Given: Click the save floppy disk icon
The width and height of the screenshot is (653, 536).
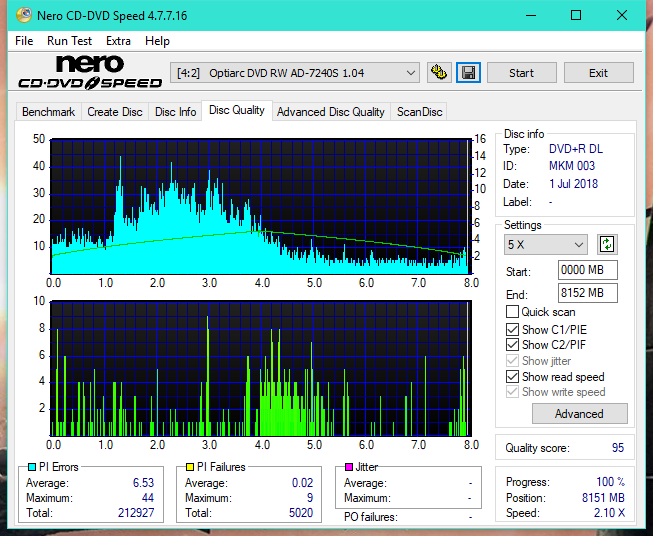Looking at the screenshot, I should tap(468, 73).
